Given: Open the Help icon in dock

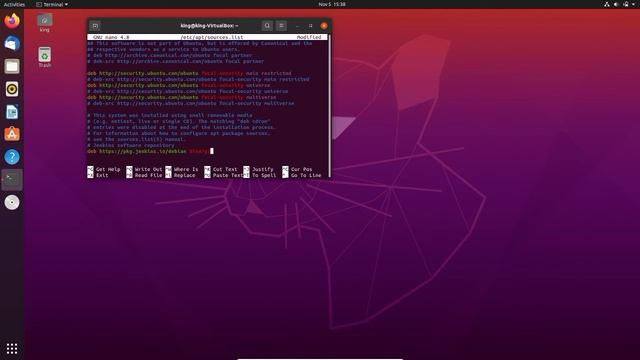Looking at the screenshot, I should click(x=12, y=157).
